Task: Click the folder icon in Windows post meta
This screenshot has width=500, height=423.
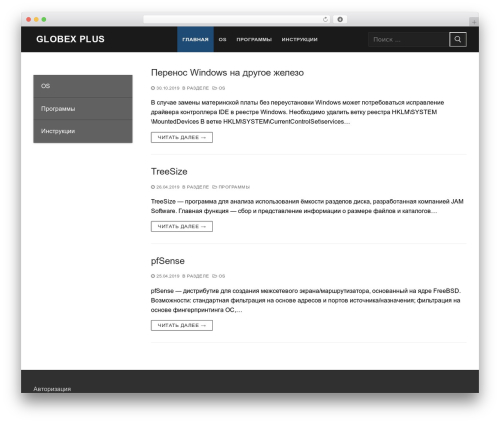Action: click(215, 88)
